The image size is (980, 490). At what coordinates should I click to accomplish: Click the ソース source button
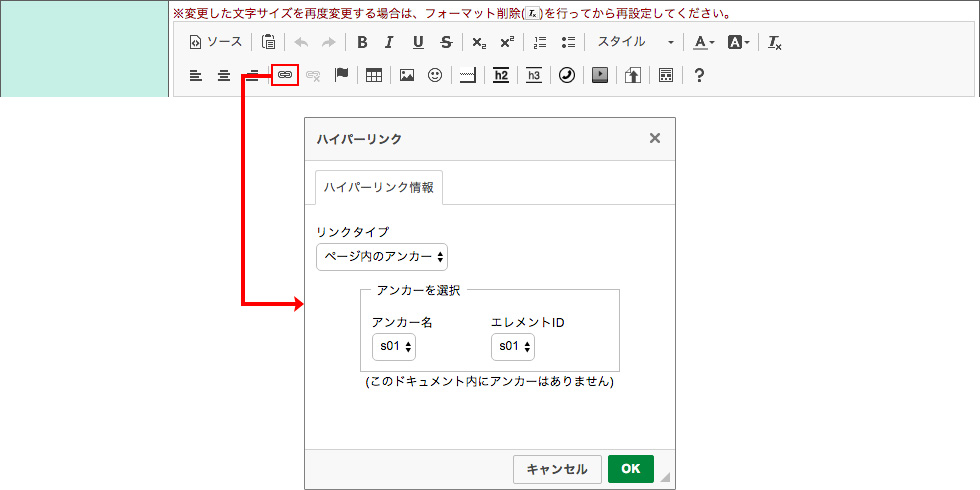216,42
